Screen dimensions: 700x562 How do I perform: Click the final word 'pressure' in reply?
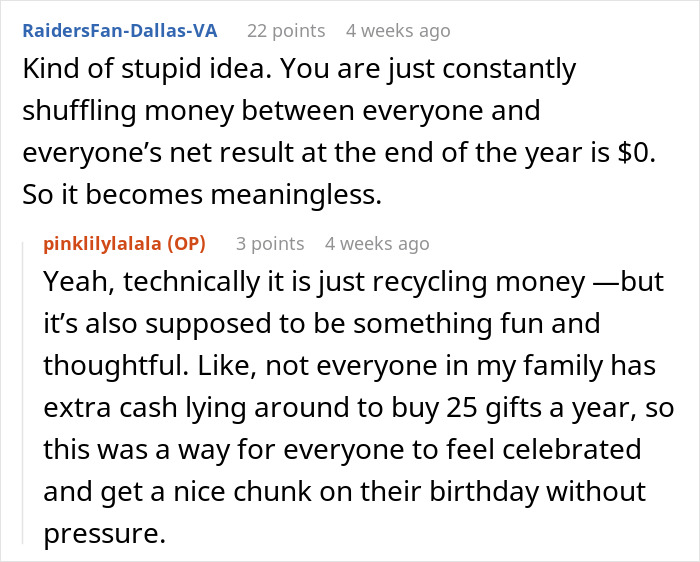click(x=100, y=534)
